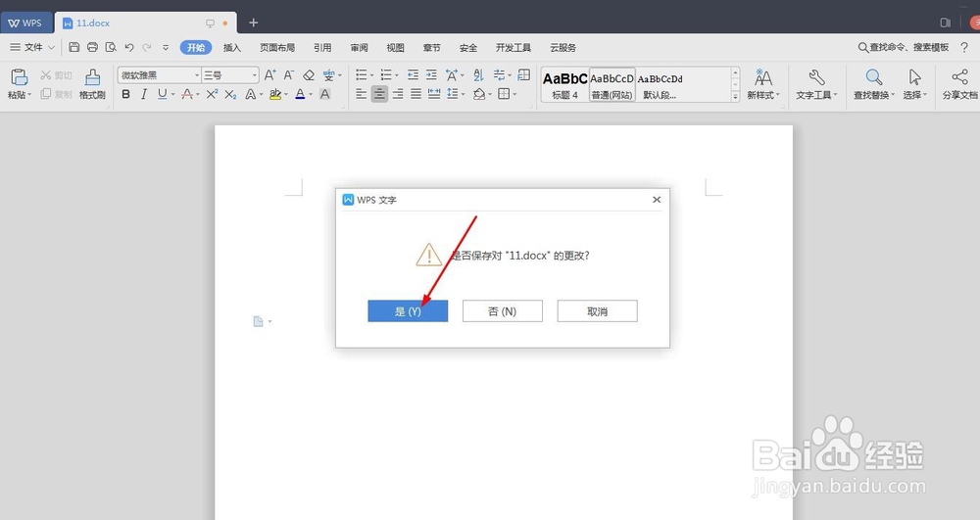Open the References ribbon tab

pyautogui.click(x=322, y=47)
